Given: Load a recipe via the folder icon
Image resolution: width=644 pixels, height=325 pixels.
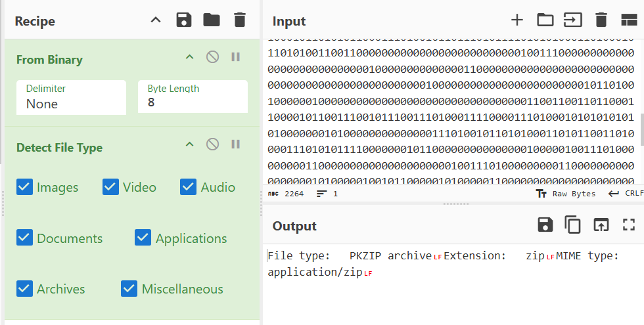Looking at the screenshot, I should (x=212, y=20).
